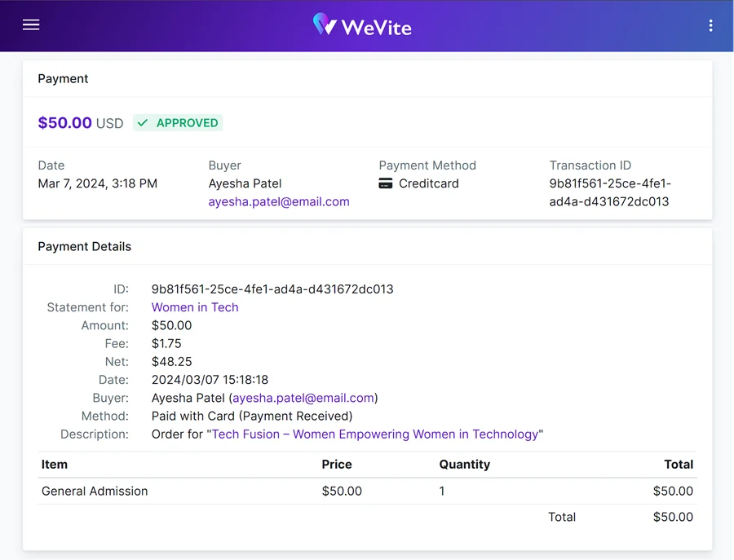
Task: Click the APPROVED status badge
Action: click(178, 122)
